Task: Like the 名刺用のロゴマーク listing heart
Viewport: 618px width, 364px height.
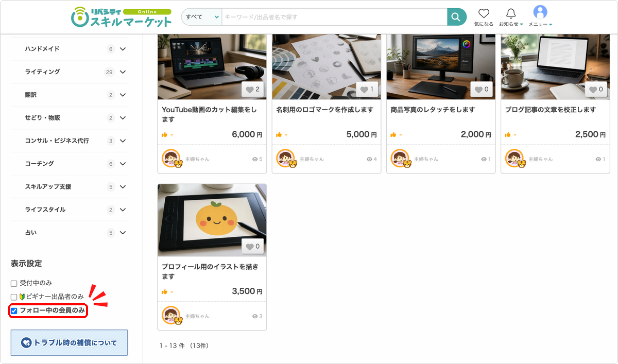Action: tap(367, 90)
